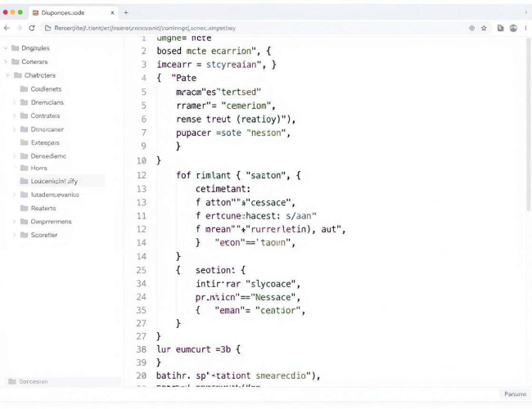
Task: Open the profile avatar icon
Action: click(x=513, y=28)
